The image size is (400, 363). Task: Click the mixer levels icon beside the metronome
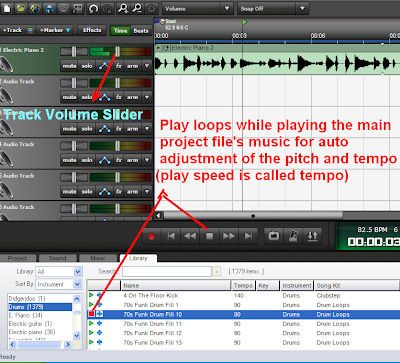[x=312, y=236]
